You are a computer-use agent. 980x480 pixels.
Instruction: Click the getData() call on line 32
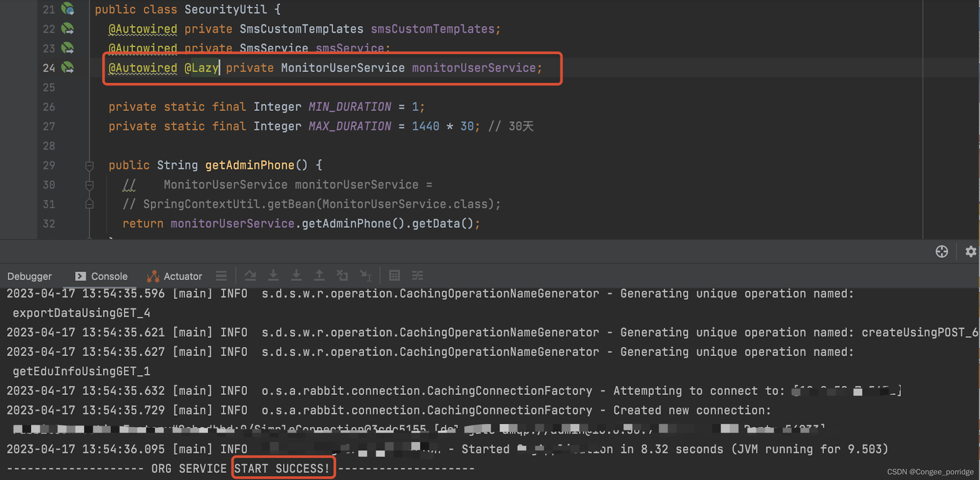(x=443, y=224)
